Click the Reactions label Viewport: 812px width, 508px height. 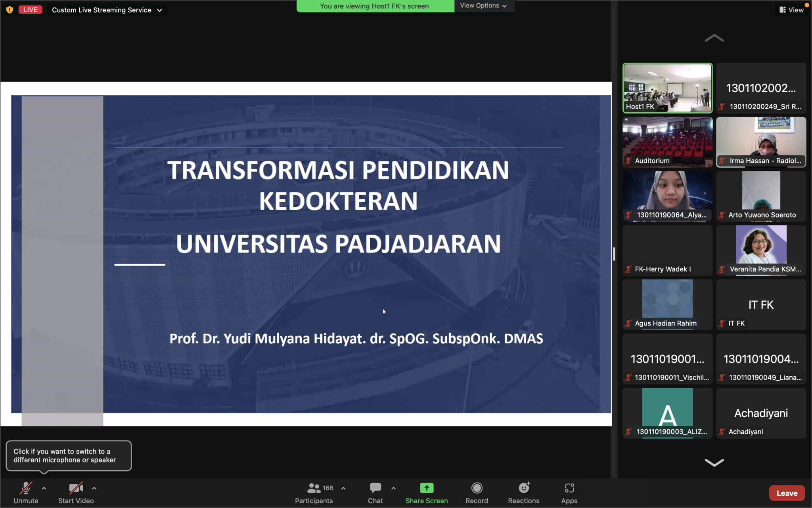(524, 501)
